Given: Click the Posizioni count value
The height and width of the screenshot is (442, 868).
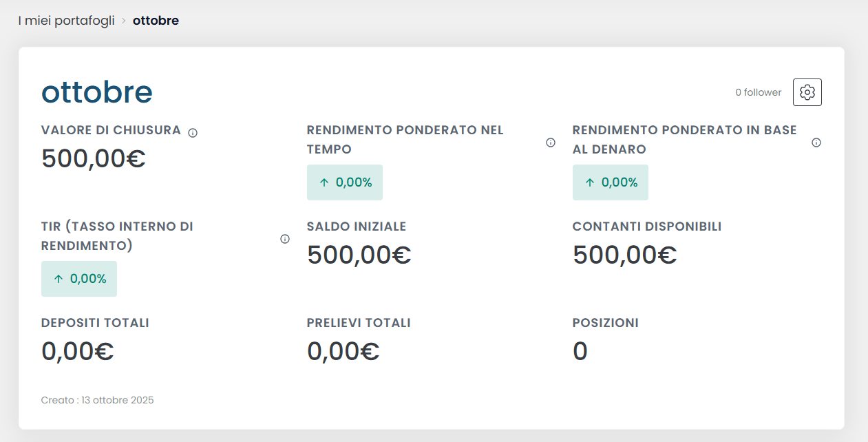Looking at the screenshot, I should point(580,351).
